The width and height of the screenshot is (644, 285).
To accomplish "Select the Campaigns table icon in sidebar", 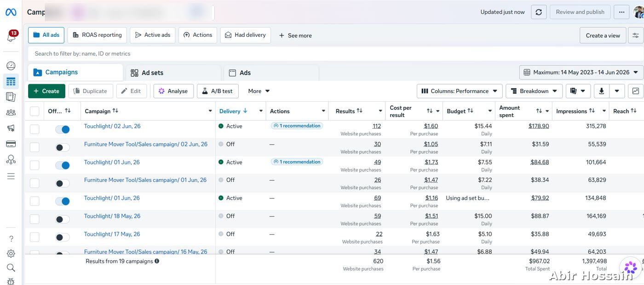I will [x=11, y=81].
